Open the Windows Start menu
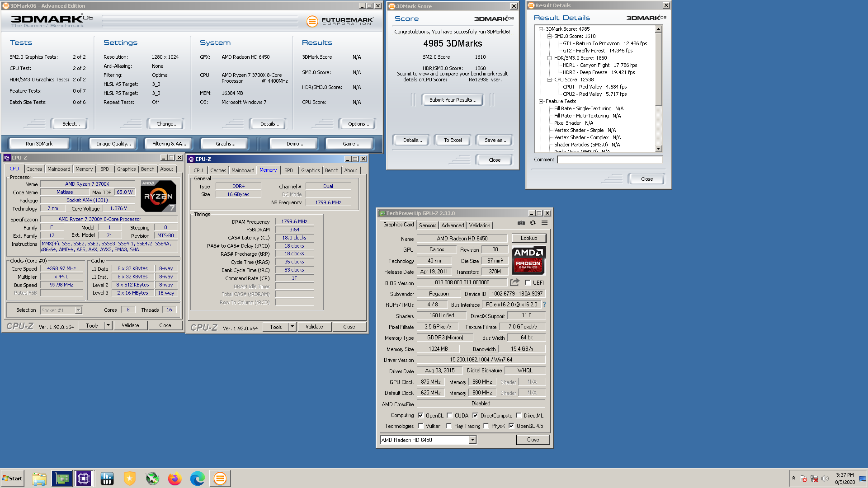 point(12,479)
